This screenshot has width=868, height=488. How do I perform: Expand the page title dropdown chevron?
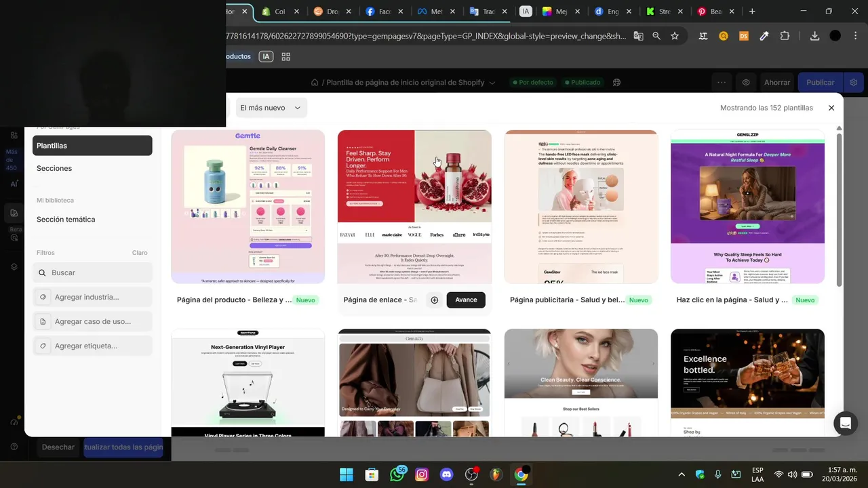click(492, 83)
